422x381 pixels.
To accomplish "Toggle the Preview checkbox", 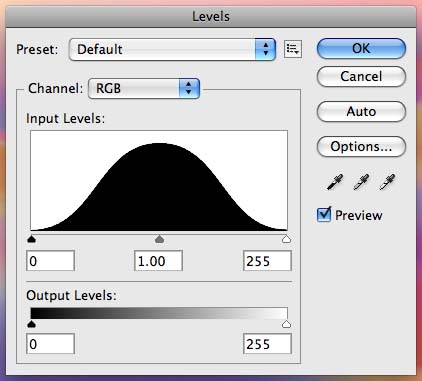I will click(324, 215).
